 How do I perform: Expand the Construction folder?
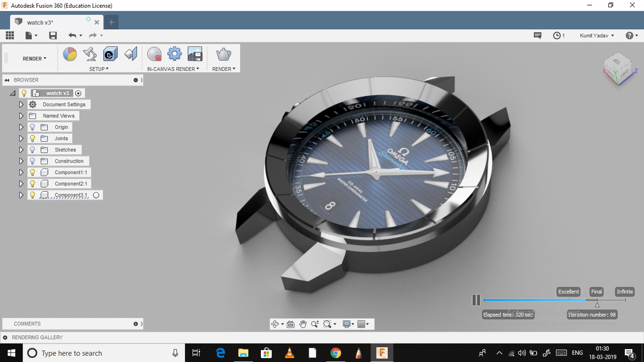(21, 161)
